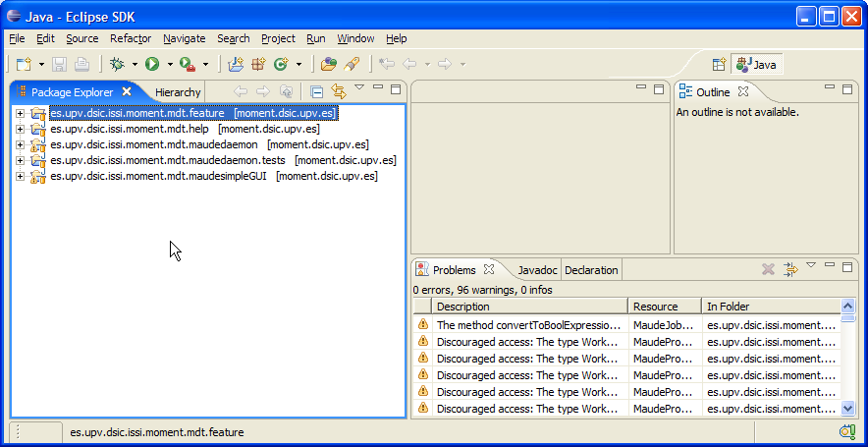This screenshot has width=868, height=447.
Task: Toggle Link with Editor in Package Explorer
Action: 338,90
